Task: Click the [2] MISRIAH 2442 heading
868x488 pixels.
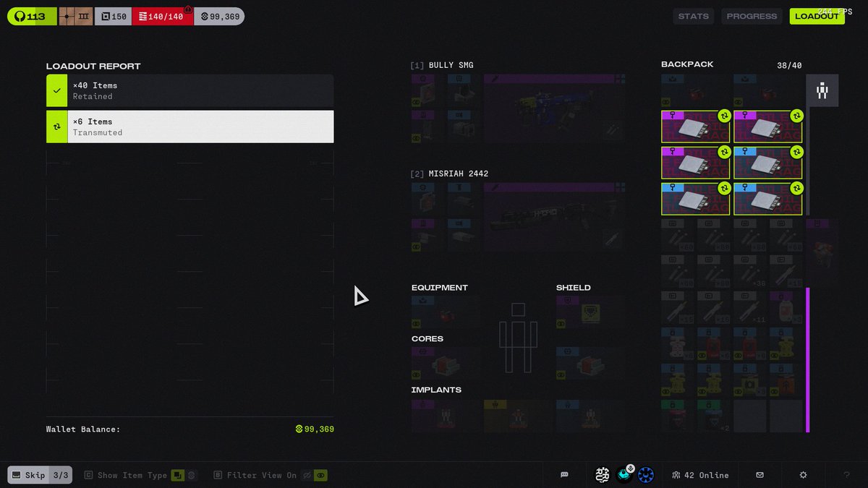Action: pos(449,174)
